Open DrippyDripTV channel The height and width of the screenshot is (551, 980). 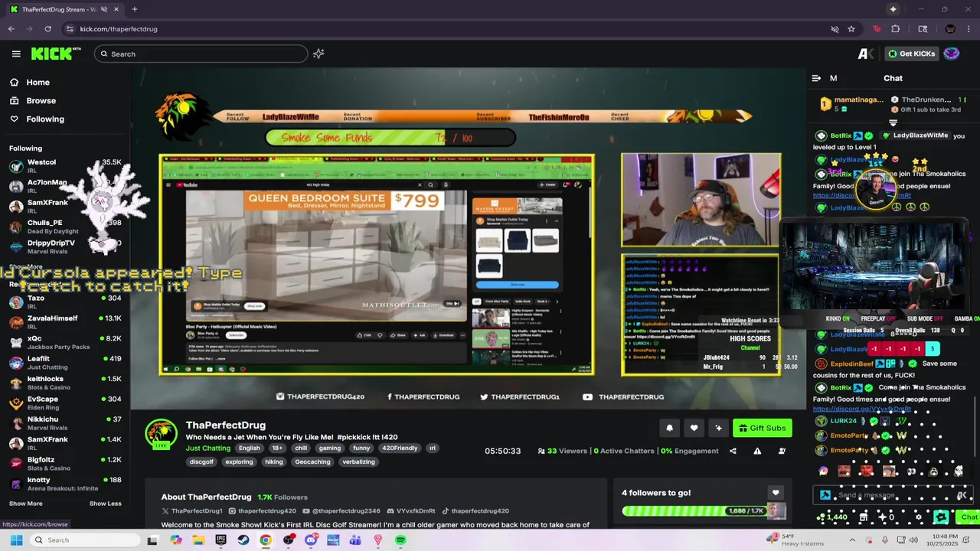click(65, 246)
